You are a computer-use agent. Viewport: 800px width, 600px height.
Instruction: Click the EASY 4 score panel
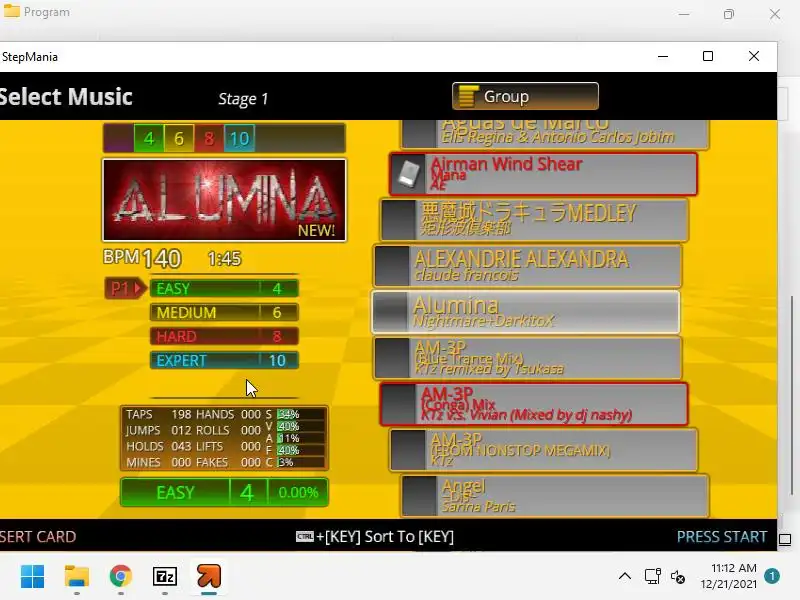[224, 492]
